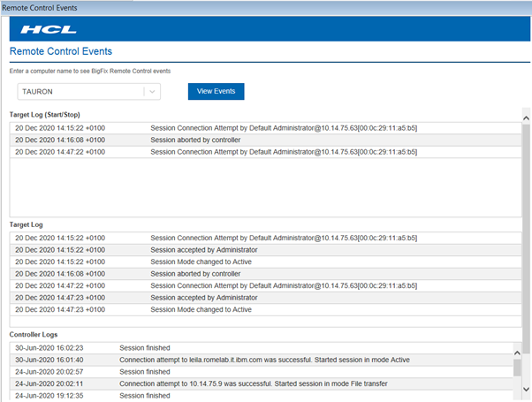Click the TAURON computer name field
This screenshot has width=532, height=402.
click(x=89, y=92)
